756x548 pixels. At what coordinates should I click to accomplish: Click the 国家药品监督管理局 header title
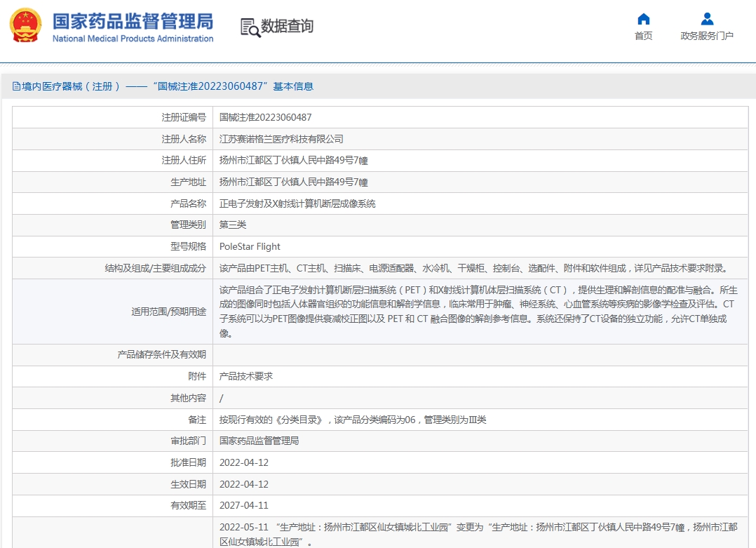[x=133, y=21]
